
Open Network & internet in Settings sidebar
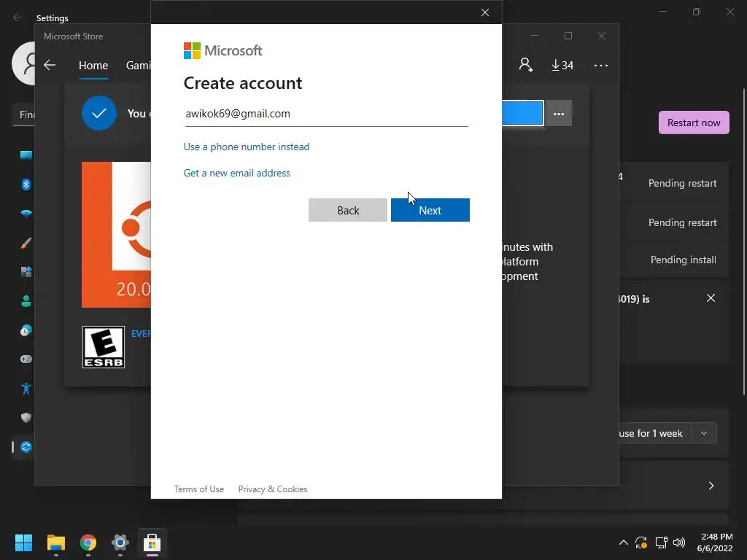pos(26,214)
